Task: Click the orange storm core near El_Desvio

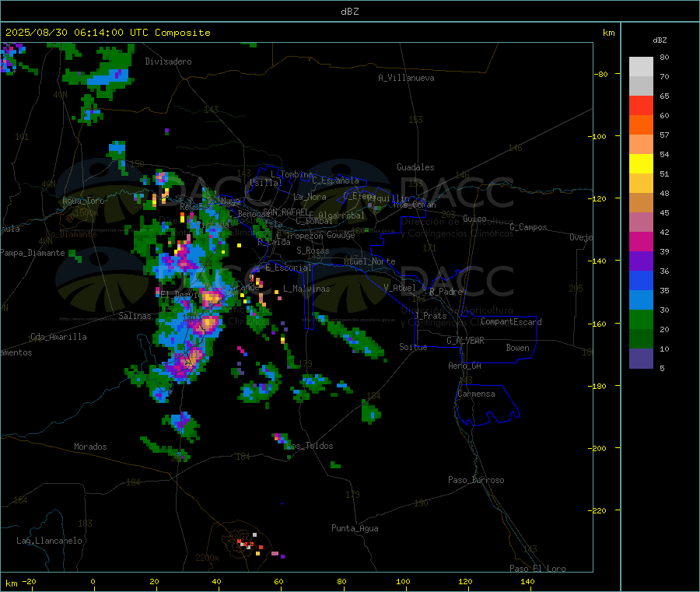Action: [x=211, y=297]
